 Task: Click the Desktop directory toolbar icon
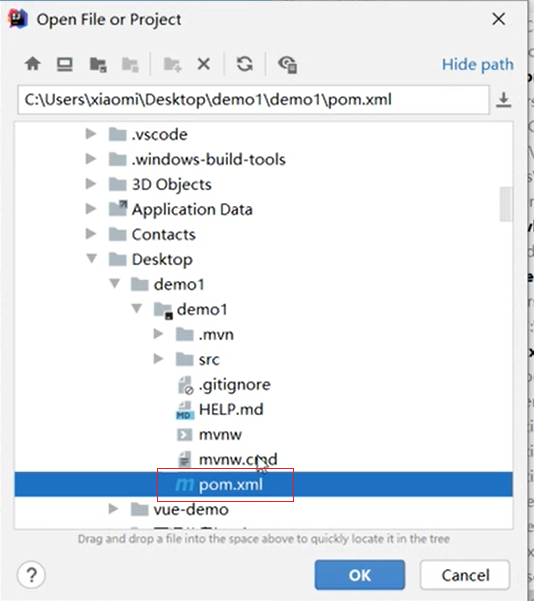(x=65, y=64)
